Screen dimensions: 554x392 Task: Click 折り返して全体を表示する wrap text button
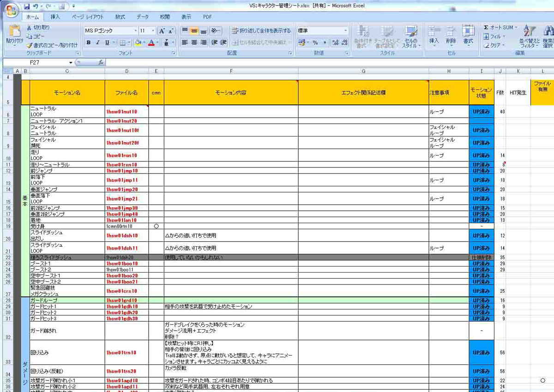coord(261,31)
